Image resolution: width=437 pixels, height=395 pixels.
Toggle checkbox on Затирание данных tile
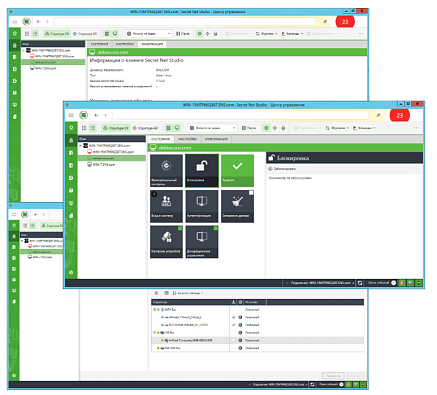(x=251, y=193)
